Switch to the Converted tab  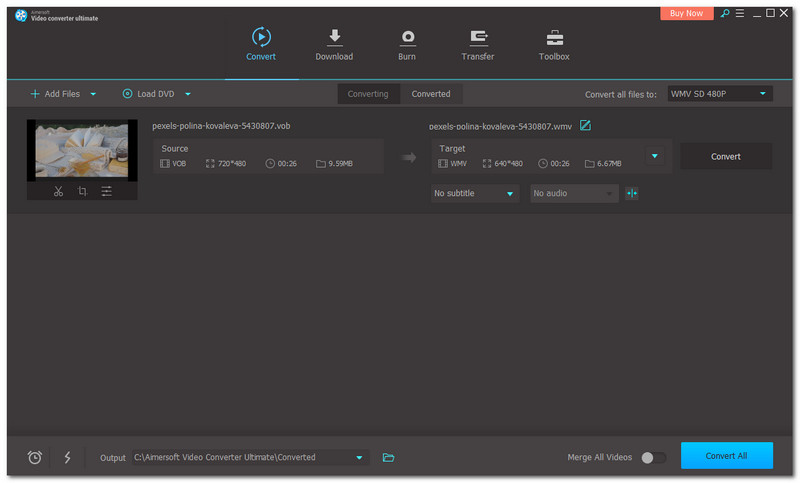pyautogui.click(x=431, y=94)
